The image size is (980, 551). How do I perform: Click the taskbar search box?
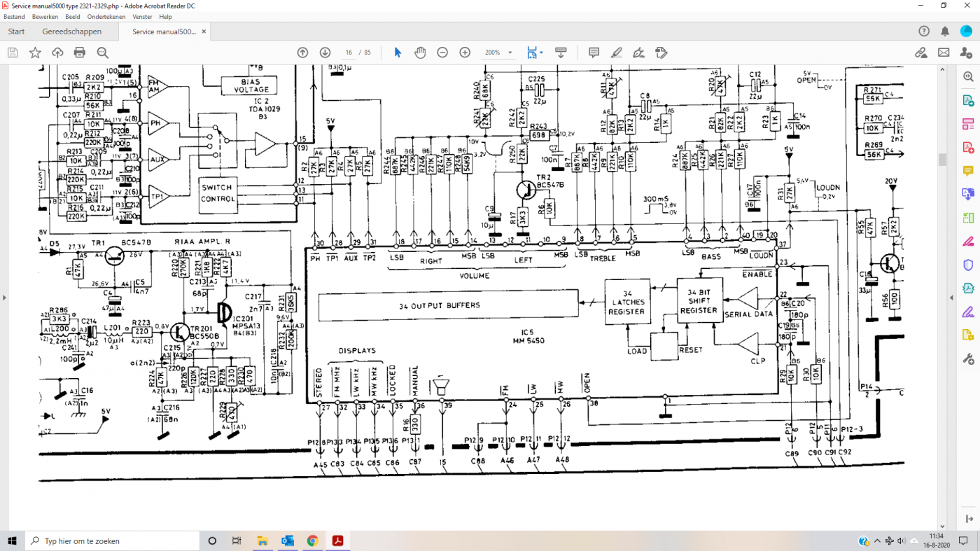coord(113,540)
